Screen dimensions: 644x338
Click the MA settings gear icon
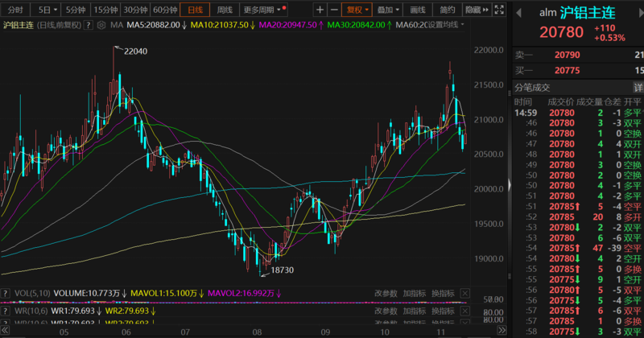pos(101,26)
